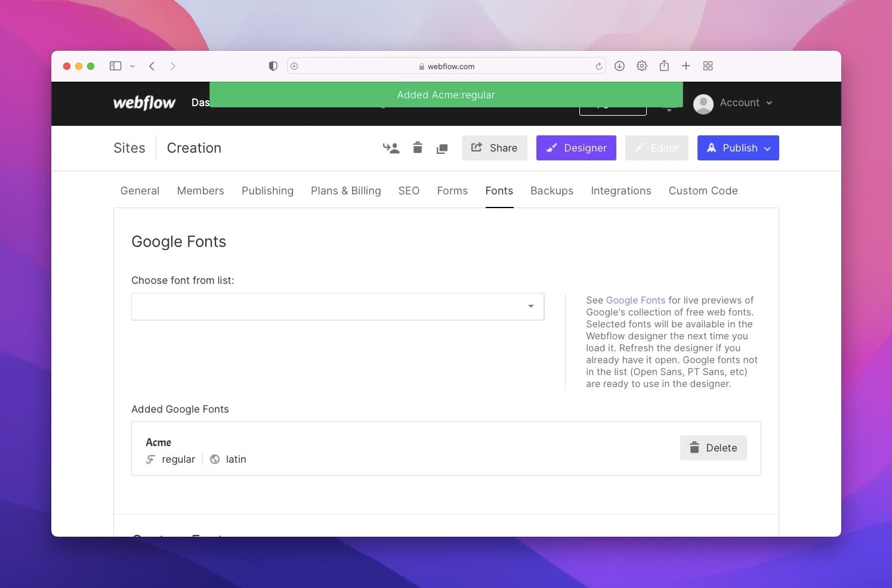Image resolution: width=892 pixels, height=588 pixels.
Task: Switch to the General tab
Action: (140, 191)
